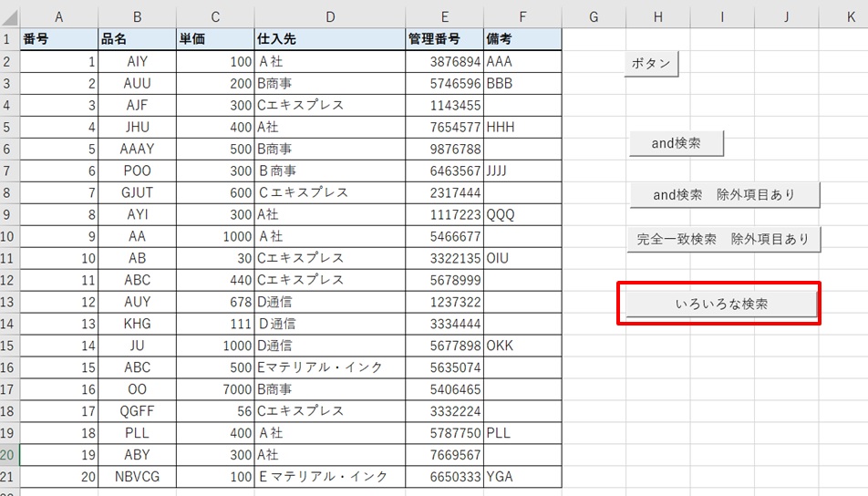The image size is (868, 496).
Task: Select the cell containing POO
Action: (x=138, y=171)
